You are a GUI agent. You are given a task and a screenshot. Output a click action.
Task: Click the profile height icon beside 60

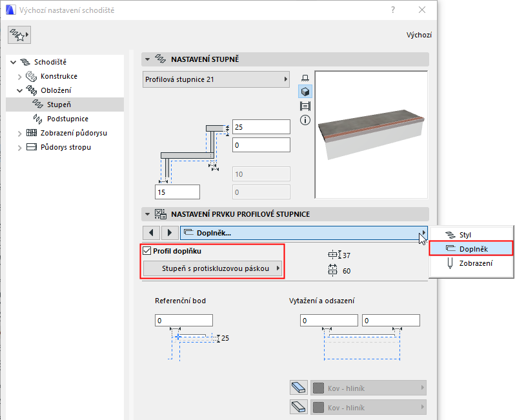pos(333,270)
